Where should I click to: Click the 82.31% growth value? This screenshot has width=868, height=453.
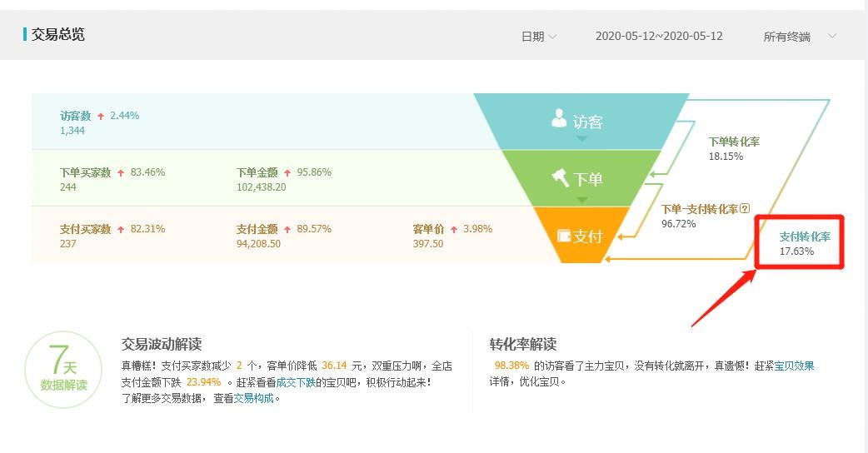147,228
